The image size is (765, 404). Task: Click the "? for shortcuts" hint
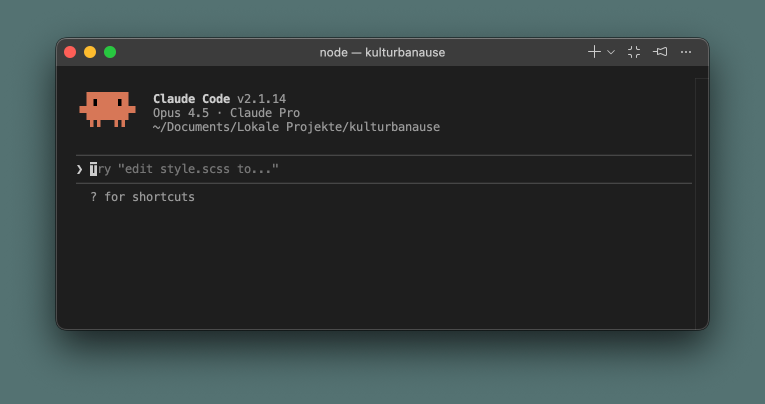coord(142,197)
